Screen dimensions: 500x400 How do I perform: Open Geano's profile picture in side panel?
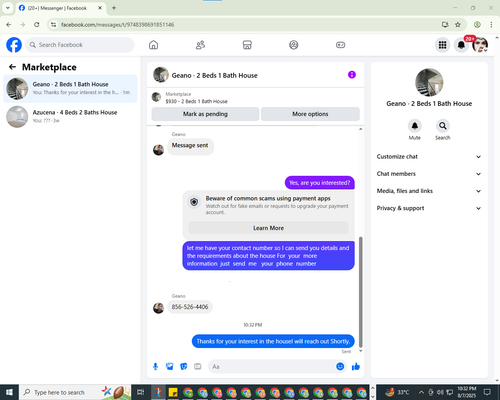coord(429,82)
